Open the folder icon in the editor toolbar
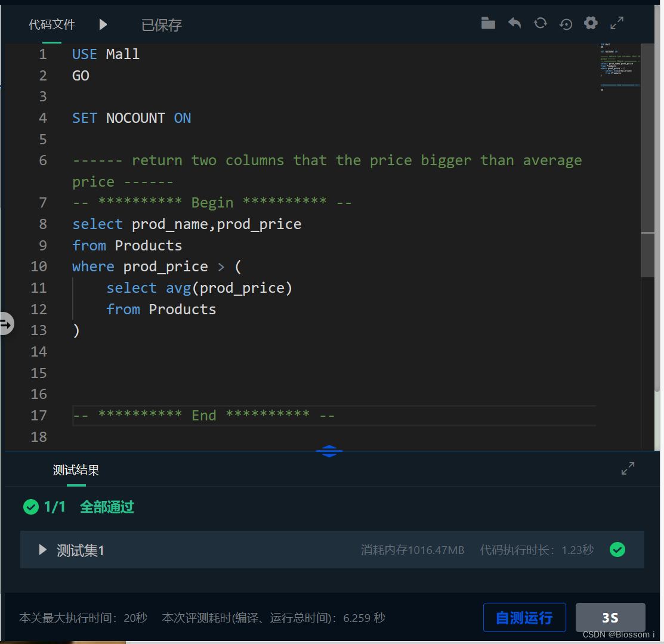Screen dimensions: 664x644 click(x=488, y=23)
